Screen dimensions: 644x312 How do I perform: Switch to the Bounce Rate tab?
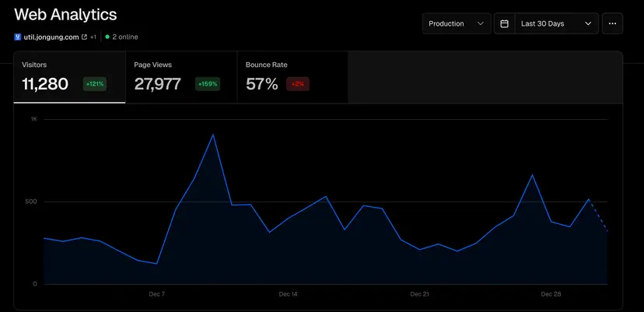click(x=292, y=77)
